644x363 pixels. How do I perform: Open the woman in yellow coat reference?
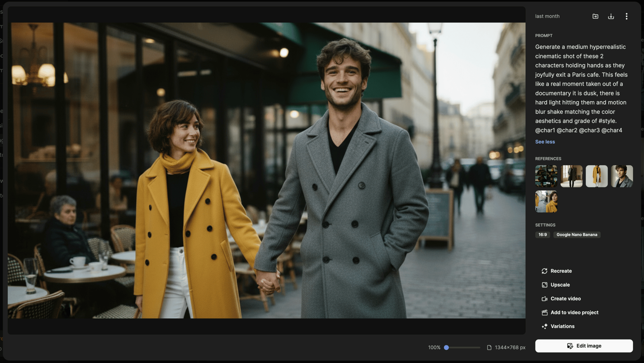[x=546, y=201]
